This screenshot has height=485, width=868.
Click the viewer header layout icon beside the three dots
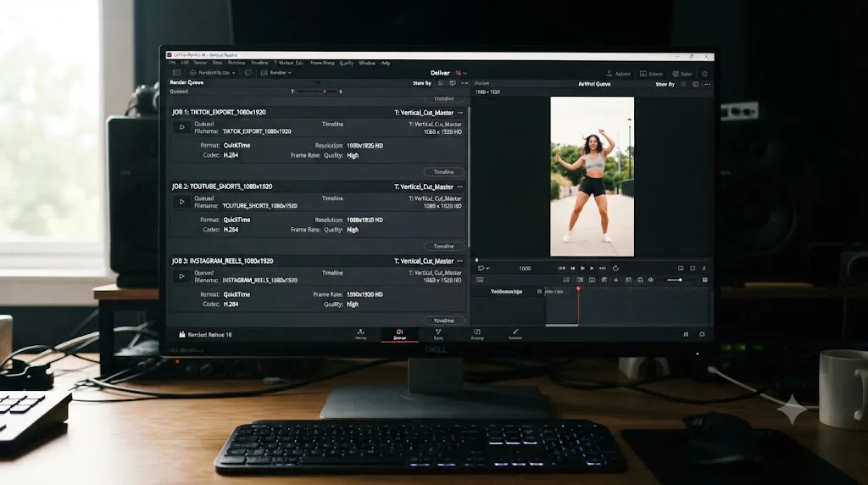pyautogui.click(x=695, y=85)
